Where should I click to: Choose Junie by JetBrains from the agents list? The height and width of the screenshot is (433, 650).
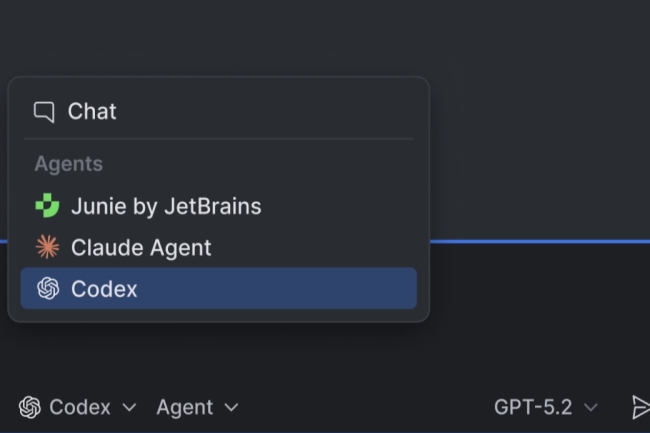coord(166,206)
